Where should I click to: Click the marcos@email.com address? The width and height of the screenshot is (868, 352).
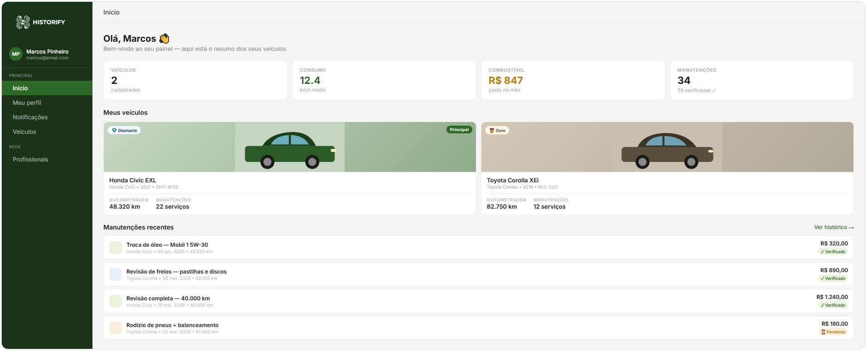47,58
